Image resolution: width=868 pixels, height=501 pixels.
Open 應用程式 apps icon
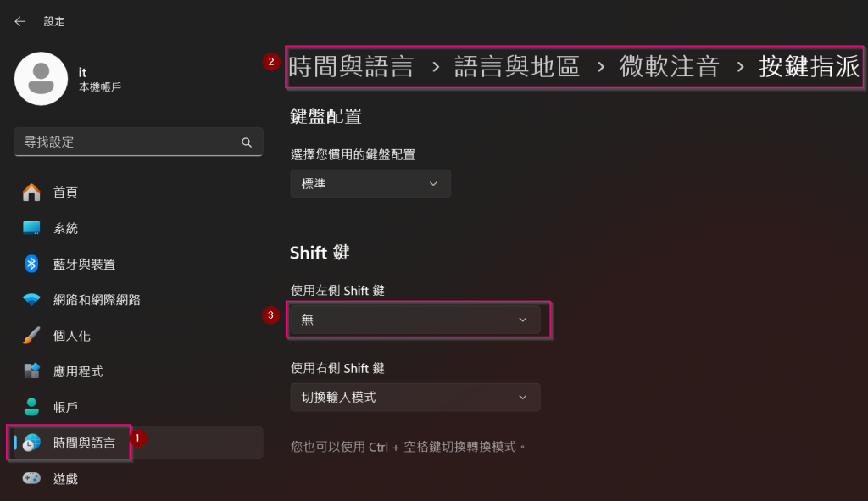[x=31, y=371]
